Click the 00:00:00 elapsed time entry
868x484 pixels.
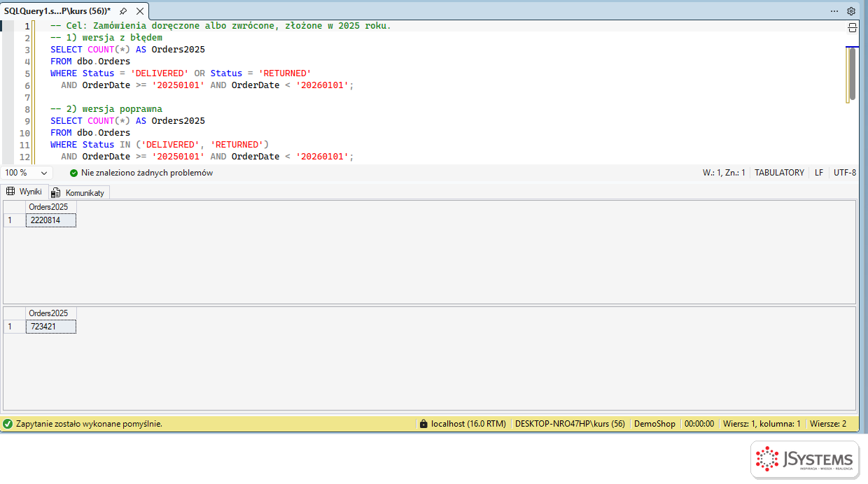pyautogui.click(x=699, y=424)
